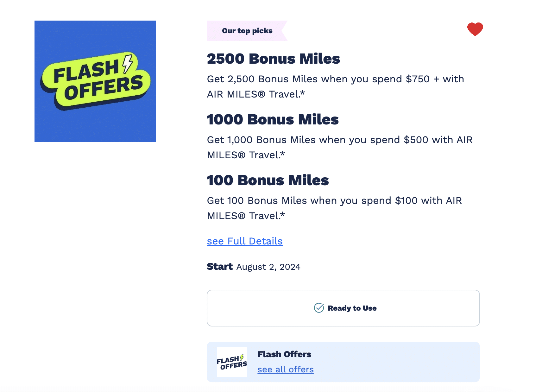
Task: Click the 2500 Bonus Miles heading
Action: (x=273, y=59)
